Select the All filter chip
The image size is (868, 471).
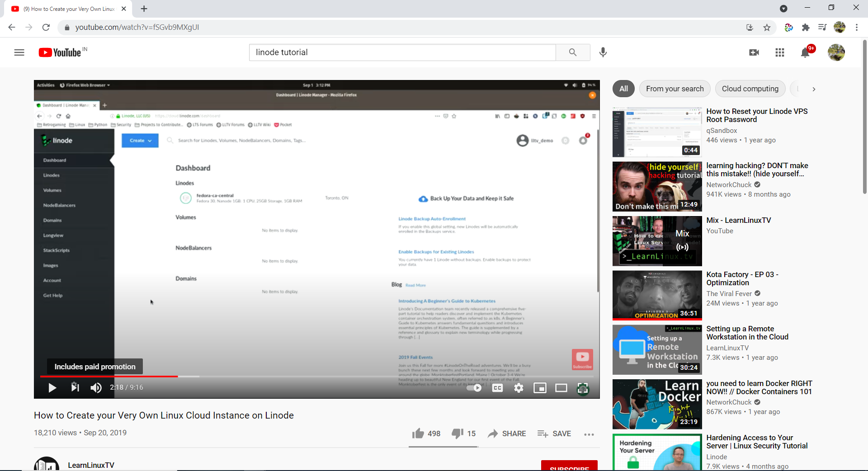[x=623, y=89]
